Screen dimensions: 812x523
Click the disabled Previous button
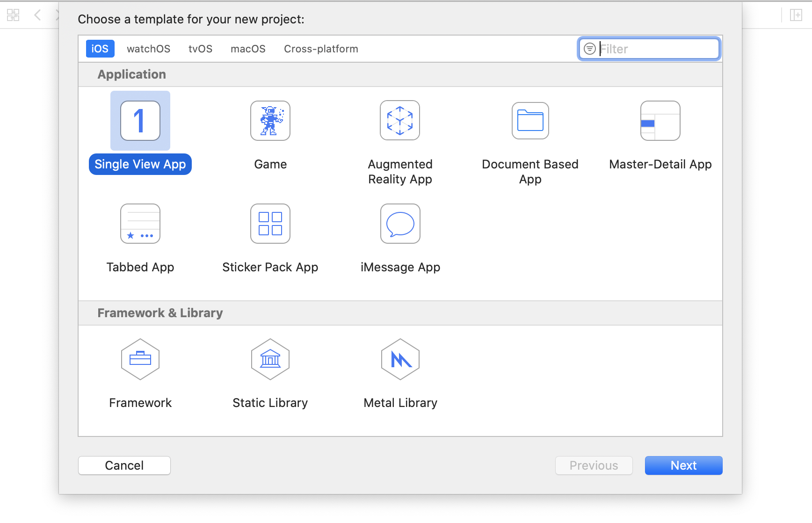(594, 465)
